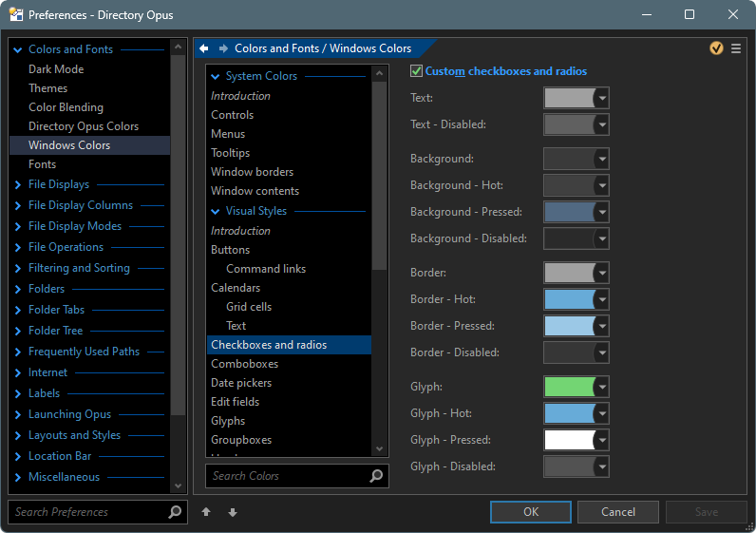
Task: Select Checkboxes and radios item
Action: click(289, 345)
